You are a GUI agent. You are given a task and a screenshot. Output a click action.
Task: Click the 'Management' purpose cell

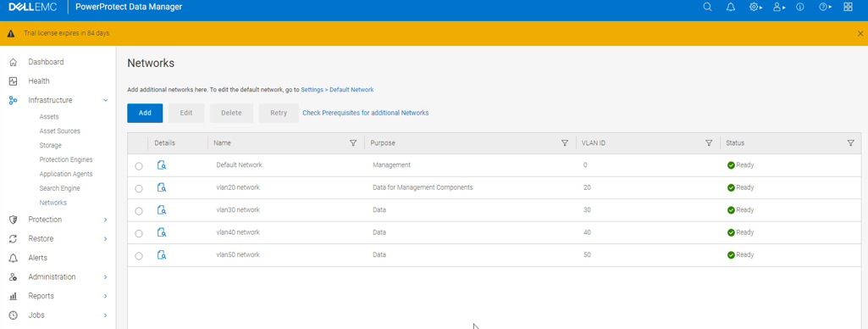(392, 165)
